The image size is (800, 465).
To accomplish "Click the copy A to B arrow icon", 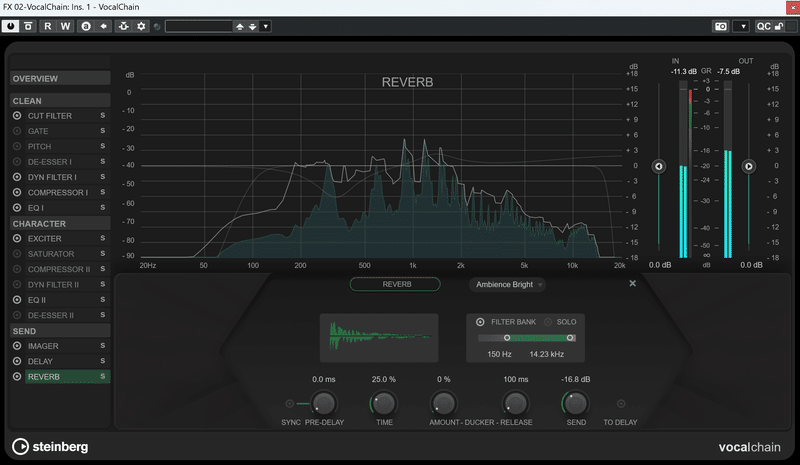I will [104, 26].
